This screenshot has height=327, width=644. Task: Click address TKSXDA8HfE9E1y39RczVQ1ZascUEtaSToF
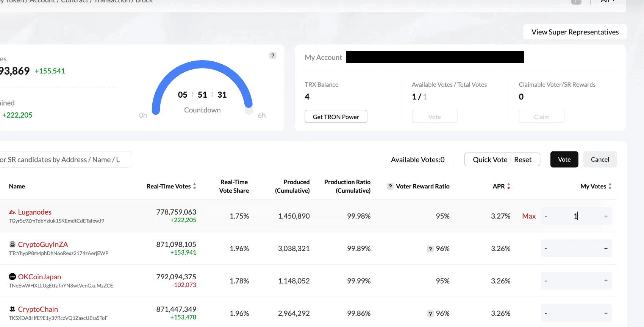click(58, 318)
